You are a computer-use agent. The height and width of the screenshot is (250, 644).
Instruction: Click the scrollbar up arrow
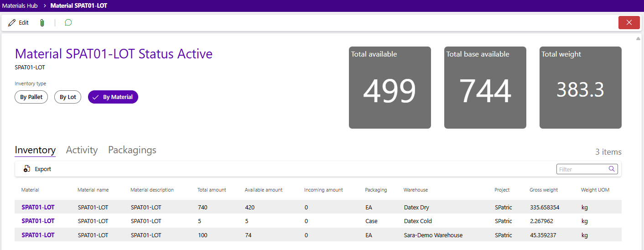638,38
